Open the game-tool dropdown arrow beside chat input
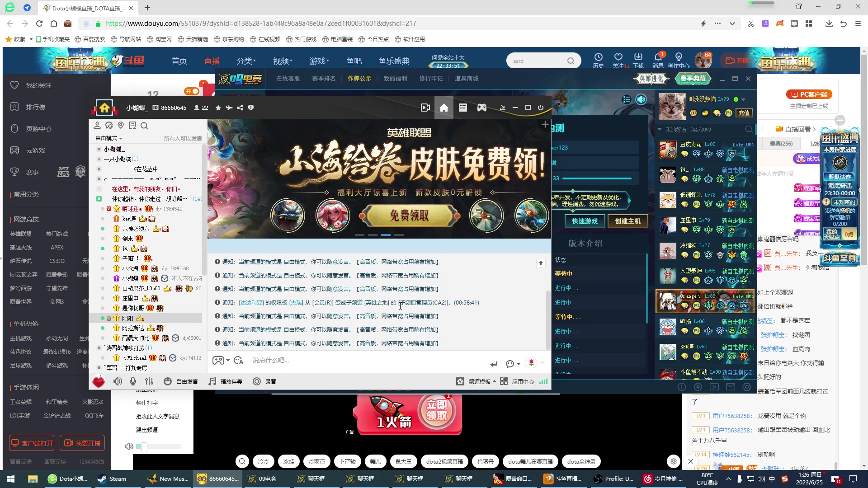Screen dimensions: 868x488 (228, 360)
